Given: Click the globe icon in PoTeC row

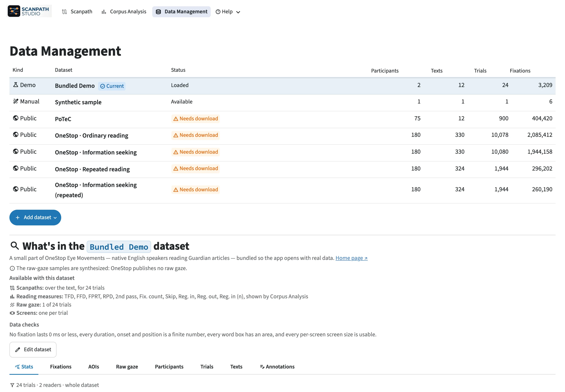Looking at the screenshot, I should (x=15, y=118).
